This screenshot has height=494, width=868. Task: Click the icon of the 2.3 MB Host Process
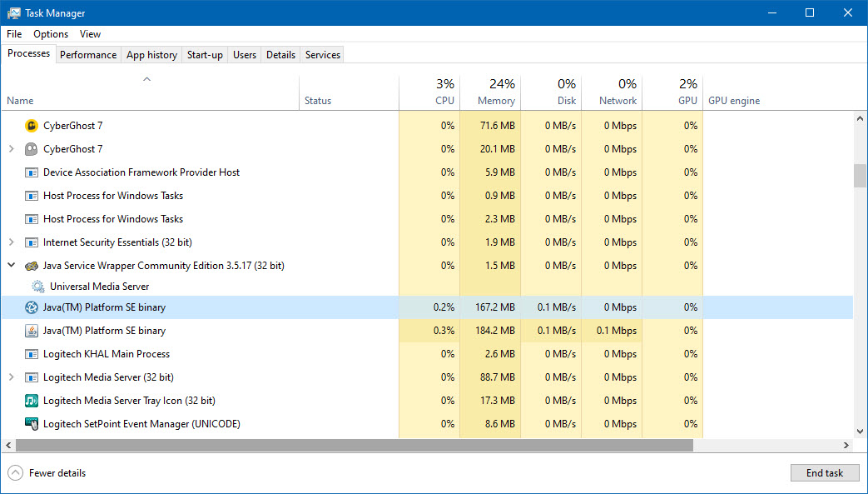pos(32,219)
